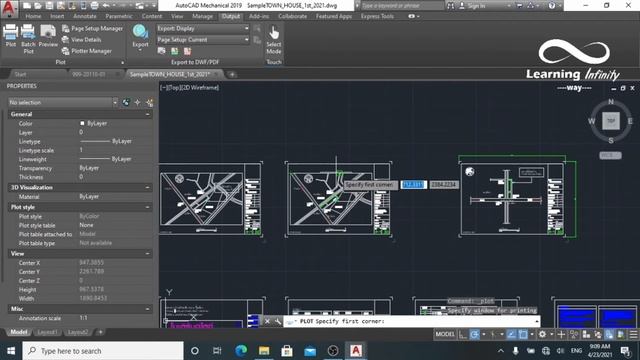The image size is (640, 360).
Task: Open the No selection dropdown
Action: pos(63,102)
